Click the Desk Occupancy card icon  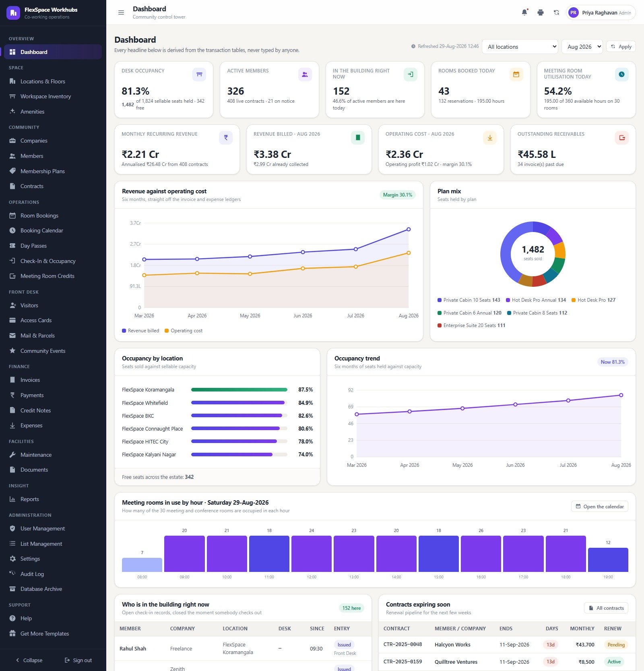(x=199, y=75)
